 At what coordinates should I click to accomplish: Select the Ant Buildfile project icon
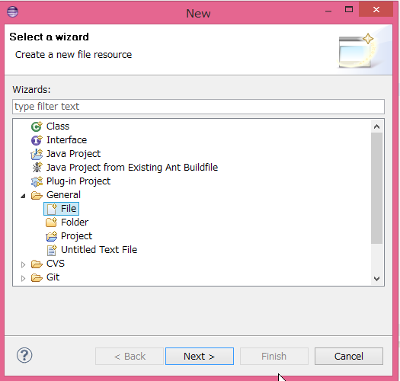[x=37, y=167]
